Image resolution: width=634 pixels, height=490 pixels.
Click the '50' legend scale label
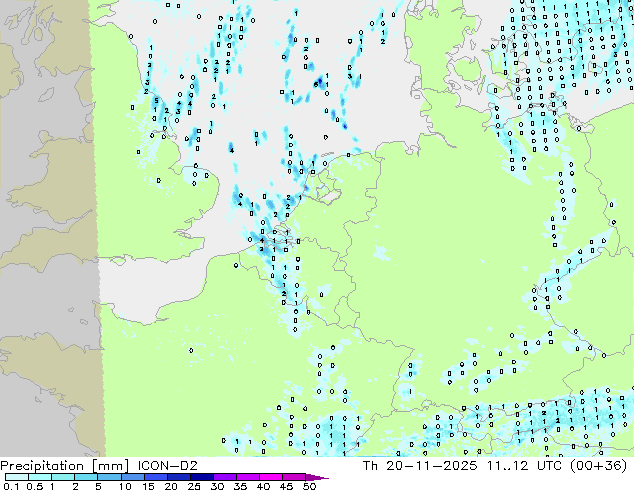[309, 486]
